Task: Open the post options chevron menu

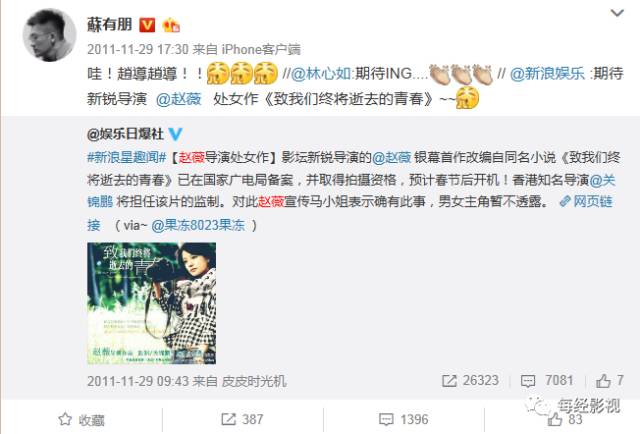Action: click(617, 13)
